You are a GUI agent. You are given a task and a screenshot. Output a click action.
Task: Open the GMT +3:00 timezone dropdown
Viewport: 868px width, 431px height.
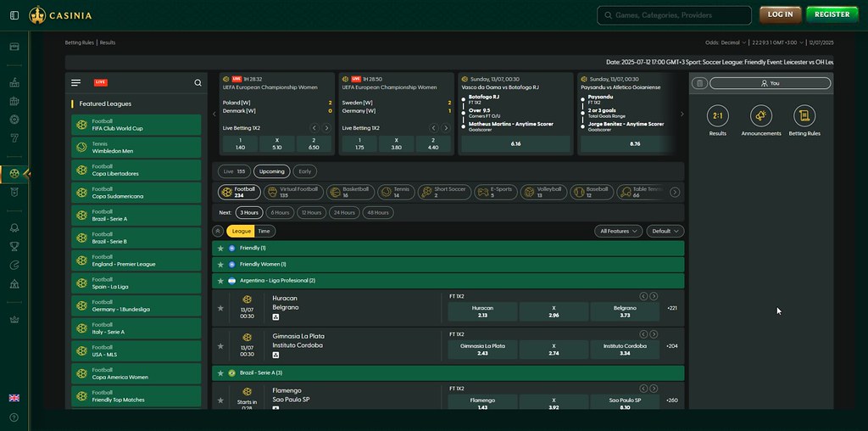pyautogui.click(x=778, y=42)
